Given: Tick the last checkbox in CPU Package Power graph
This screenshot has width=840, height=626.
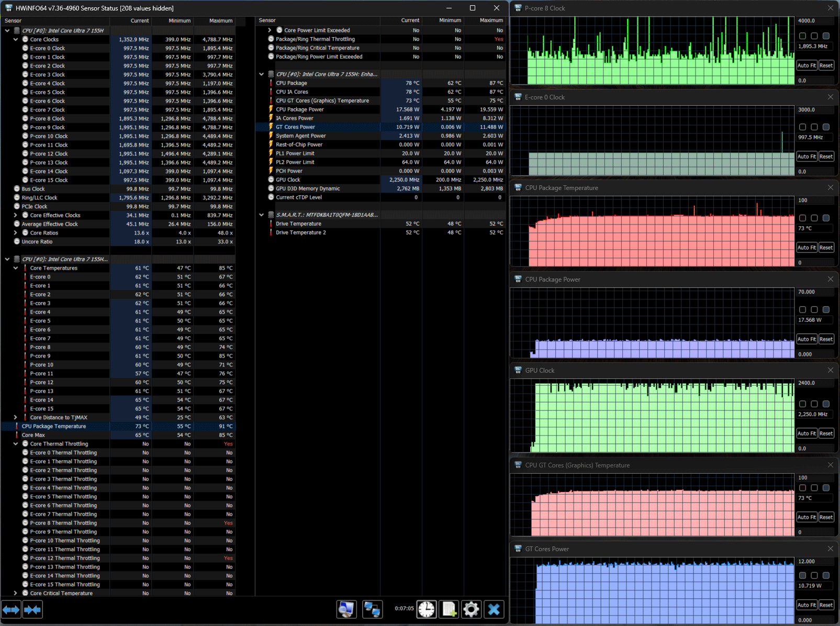Looking at the screenshot, I should [x=826, y=310].
